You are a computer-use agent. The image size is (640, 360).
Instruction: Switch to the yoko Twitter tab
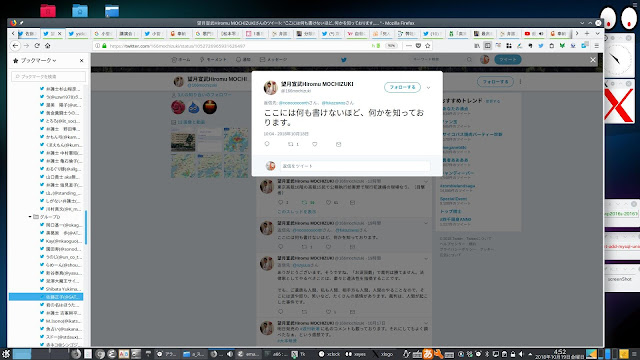(77, 33)
